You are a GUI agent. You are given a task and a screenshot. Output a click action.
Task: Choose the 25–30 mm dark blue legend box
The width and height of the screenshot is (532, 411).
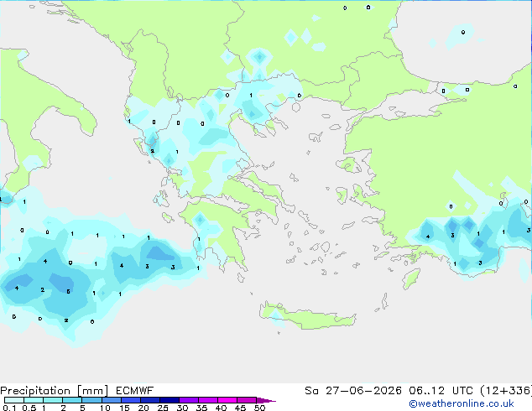tap(170, 400)
